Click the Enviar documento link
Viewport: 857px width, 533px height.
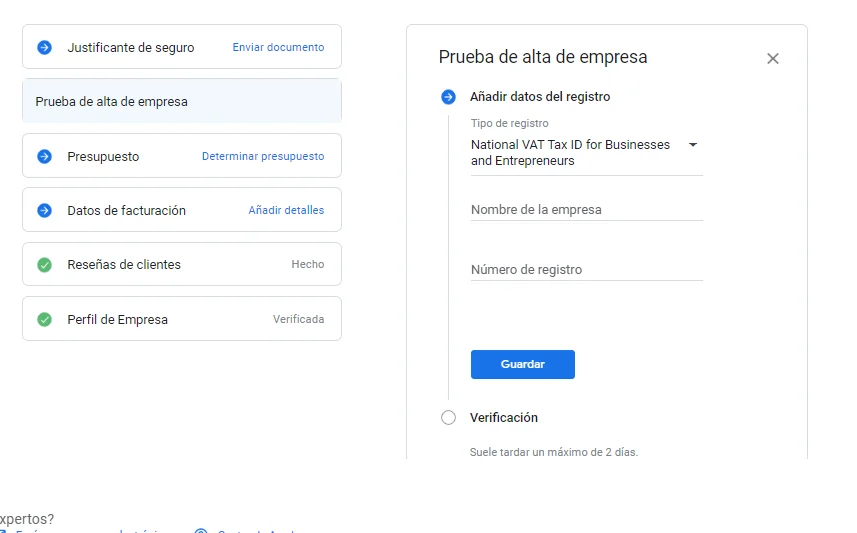pos(278,47)
